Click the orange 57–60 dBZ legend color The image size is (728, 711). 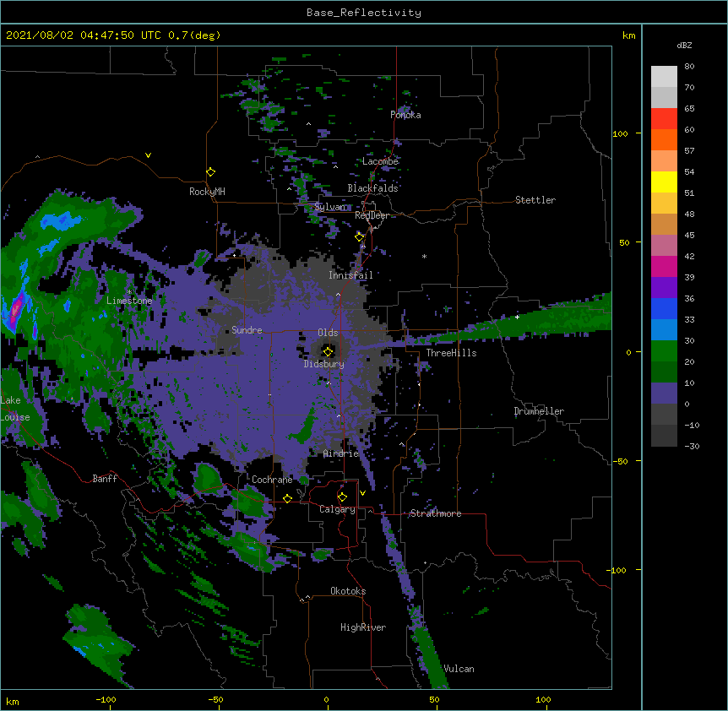tap(664, 139)
